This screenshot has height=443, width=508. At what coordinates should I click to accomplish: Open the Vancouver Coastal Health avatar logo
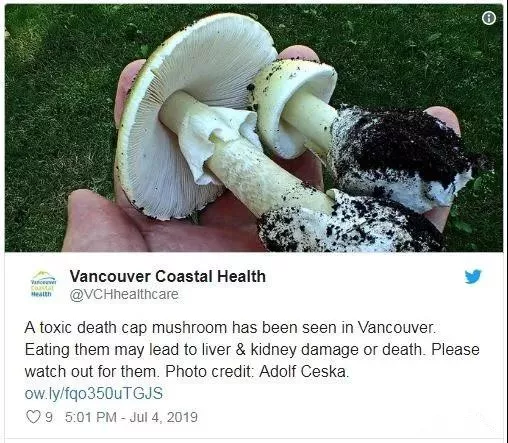(43, 284)
